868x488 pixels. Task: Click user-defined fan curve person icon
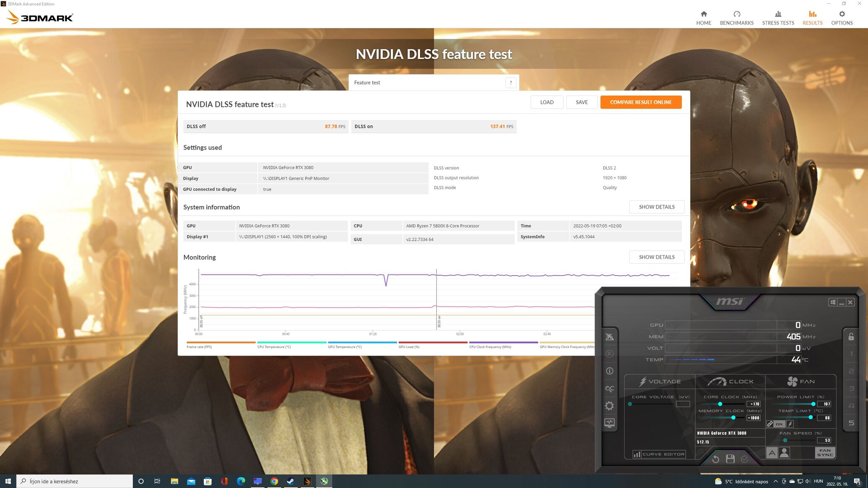(x=784, y=453)
